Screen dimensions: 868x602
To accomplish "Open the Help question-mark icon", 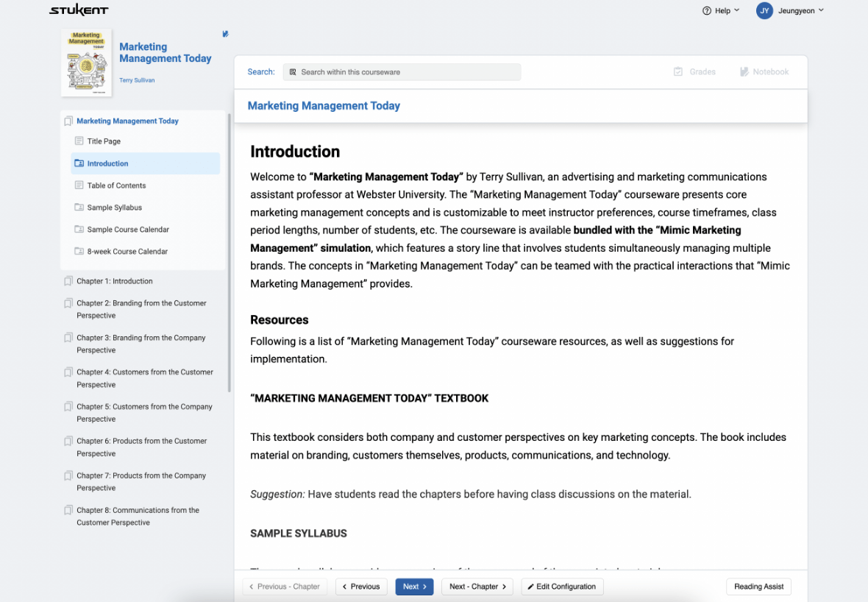I will coord(706,10).
